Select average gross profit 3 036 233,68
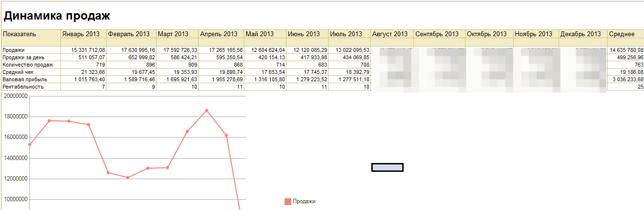The width and height of the screenshot is (644, 210). point(625,79)
